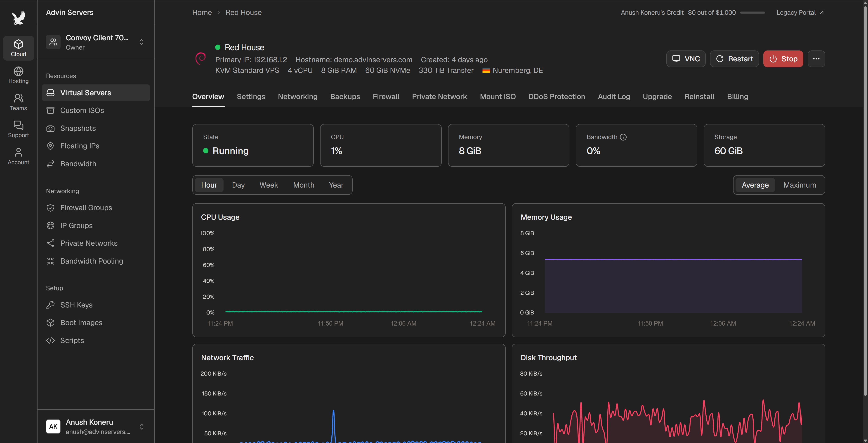Open the VNC console

coord(686,59)
